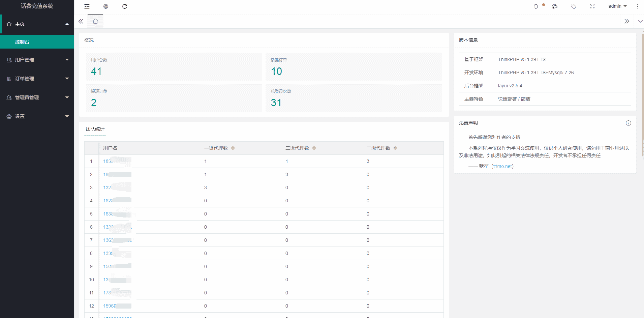Toggle fullscreen mode icon

coord(592,6)
